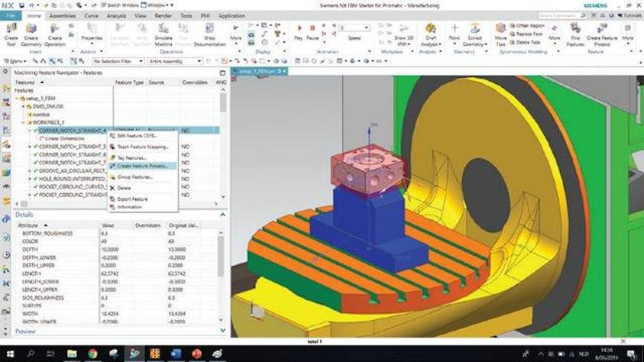Open the Windows Start menu
Screen dimensions: 644x362
(10, 354)
